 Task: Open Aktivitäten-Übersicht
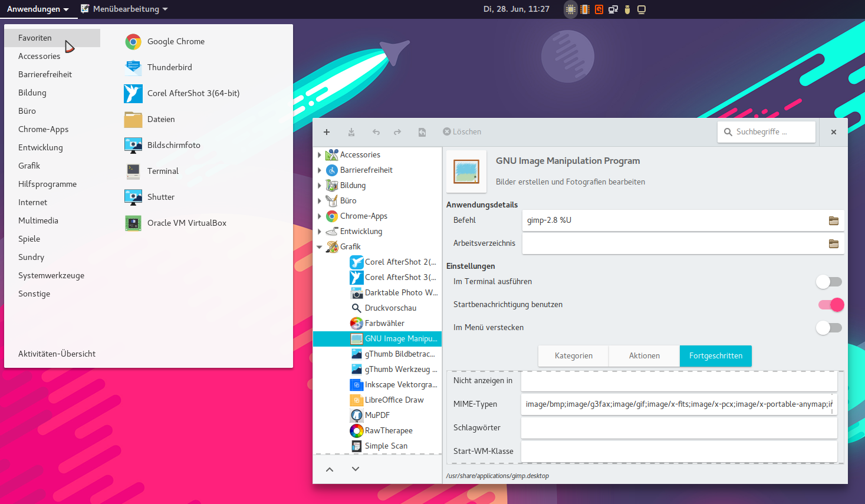coord(57,353)
